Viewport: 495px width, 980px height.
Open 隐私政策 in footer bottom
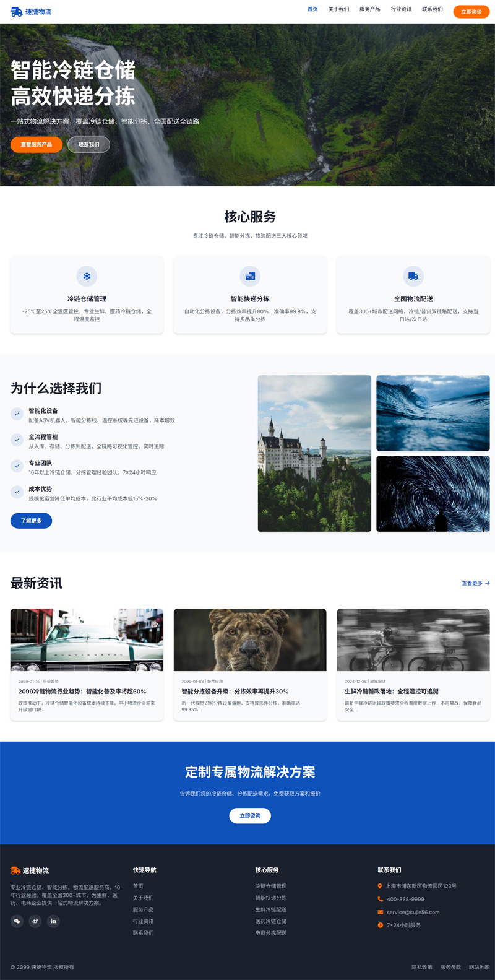point(422,967)
